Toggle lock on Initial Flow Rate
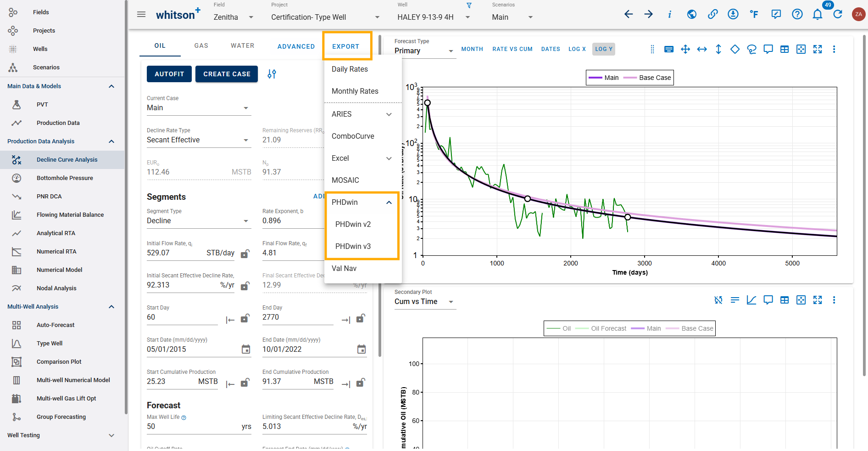The height and width of the screenshot is (451, 868). [245, 254]
